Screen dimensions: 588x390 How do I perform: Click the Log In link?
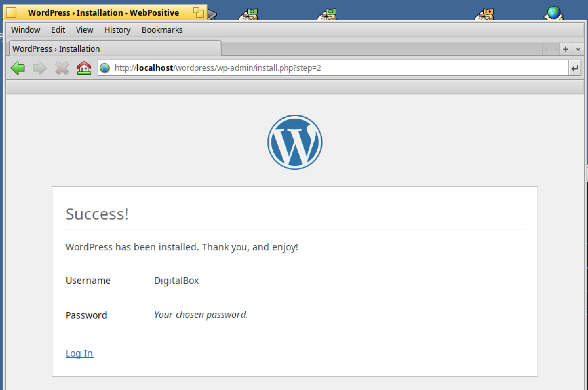point(79,353)
